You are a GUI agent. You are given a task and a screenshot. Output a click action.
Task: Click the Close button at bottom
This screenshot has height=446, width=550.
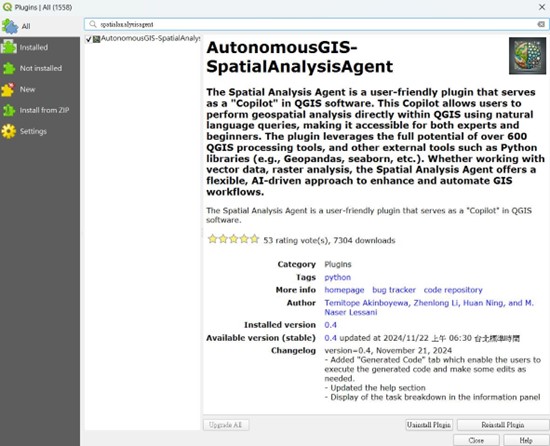coord(476,440)
